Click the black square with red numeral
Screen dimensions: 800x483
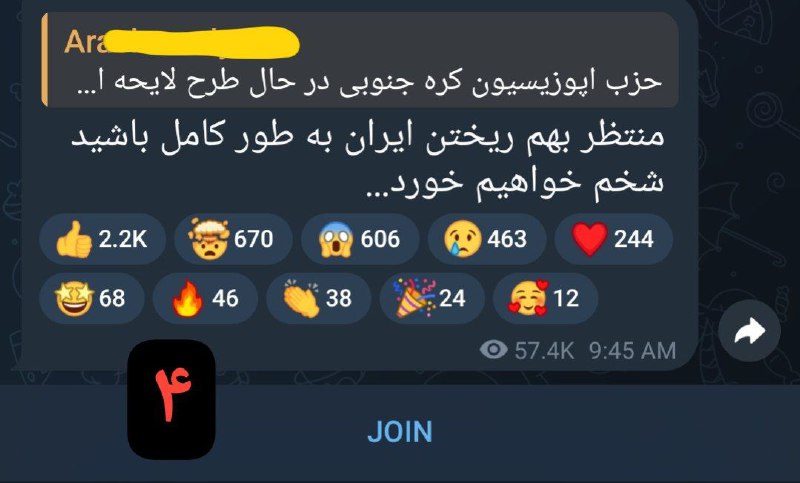pyautogui.click(x=171, y=399)
